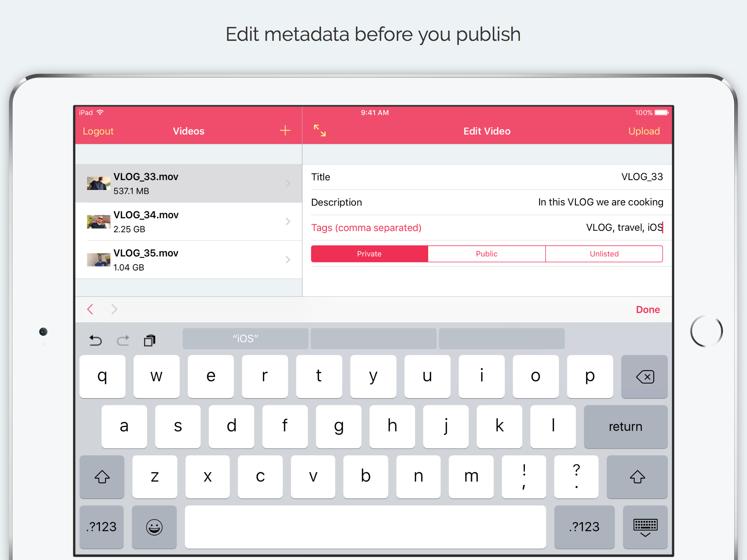Tap the return key
Image resolution: width=747 pixels, height=560 pixels.
tap(626, 427)
